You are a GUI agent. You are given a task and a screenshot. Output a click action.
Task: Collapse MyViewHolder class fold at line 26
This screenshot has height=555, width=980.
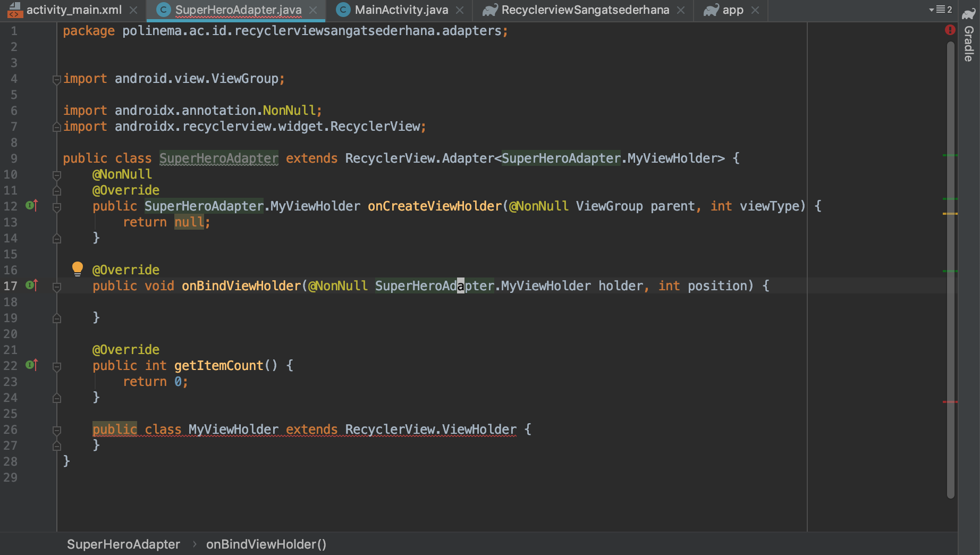pos(56,430)
